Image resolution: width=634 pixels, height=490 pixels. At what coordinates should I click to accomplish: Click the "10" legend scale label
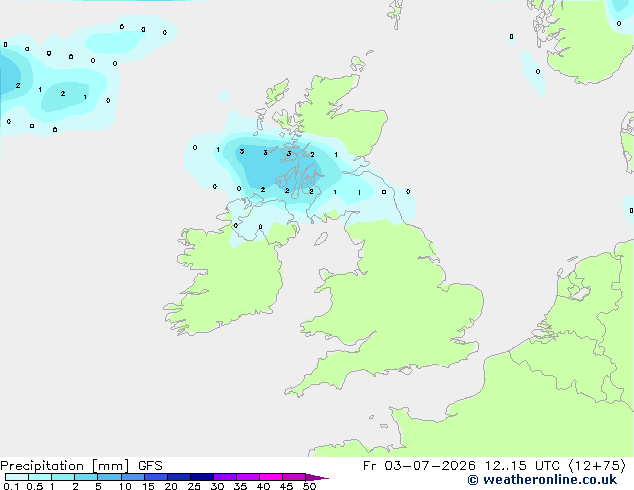[x=125, y=486]
